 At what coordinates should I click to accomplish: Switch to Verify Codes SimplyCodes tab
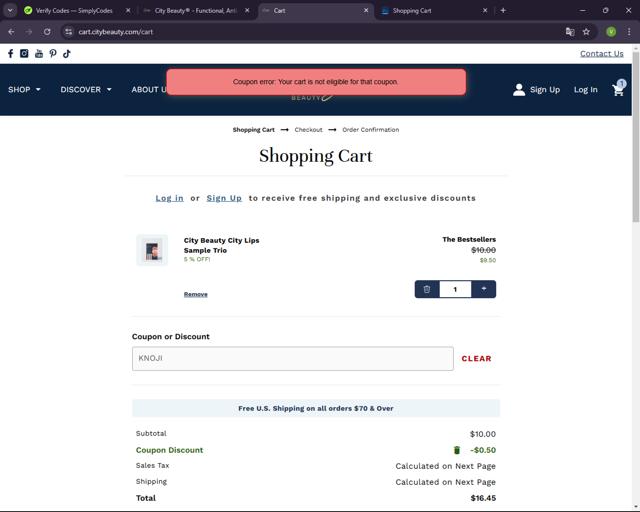tap(73, 11)
